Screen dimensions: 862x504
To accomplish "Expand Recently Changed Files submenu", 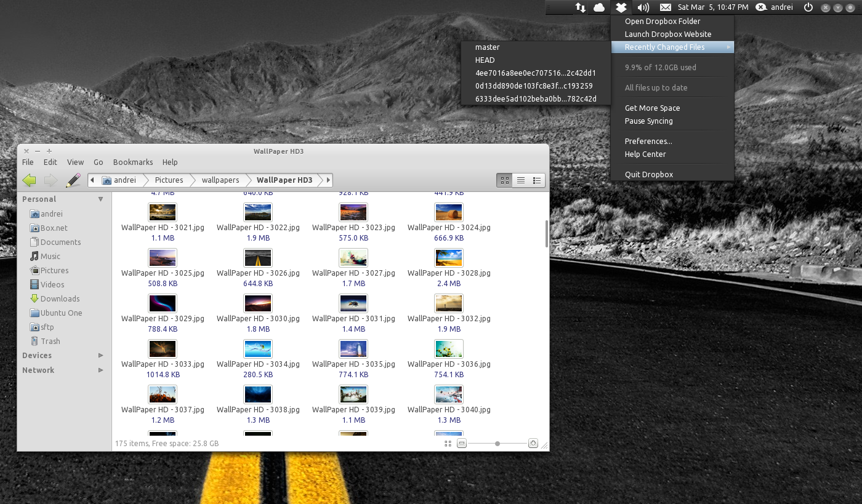I will click(672, 47).
